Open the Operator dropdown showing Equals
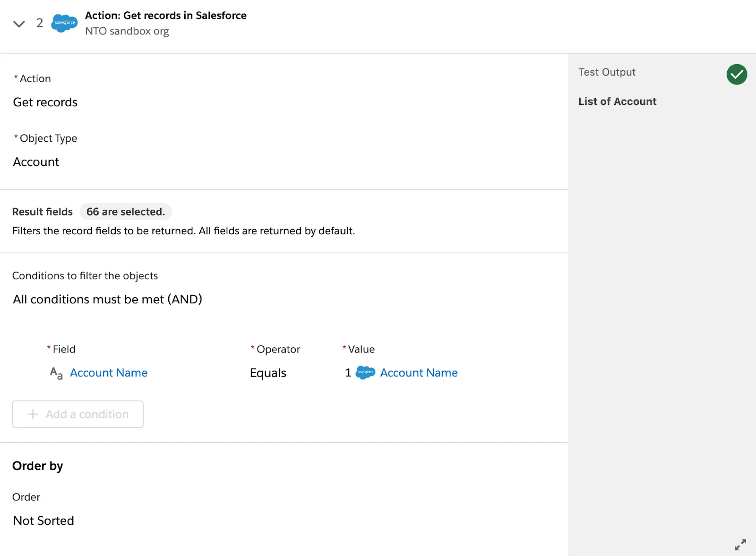 (x=268, y=373)
